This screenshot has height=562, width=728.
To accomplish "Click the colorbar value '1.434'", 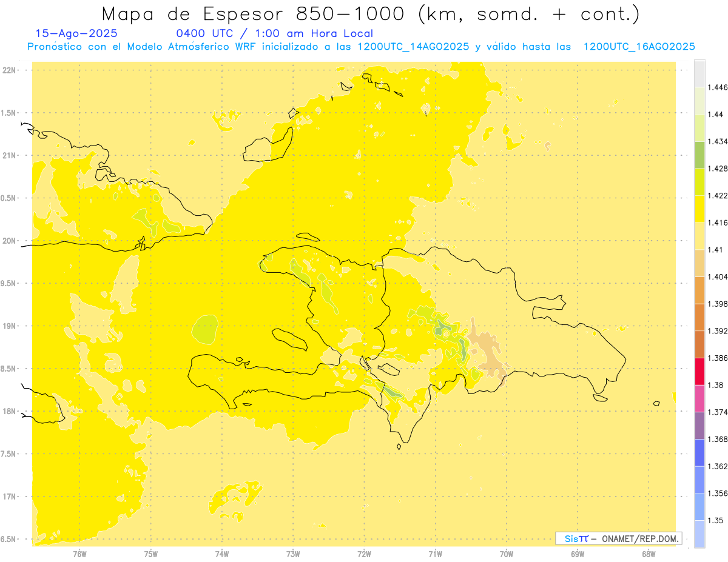I will [719, 141].
